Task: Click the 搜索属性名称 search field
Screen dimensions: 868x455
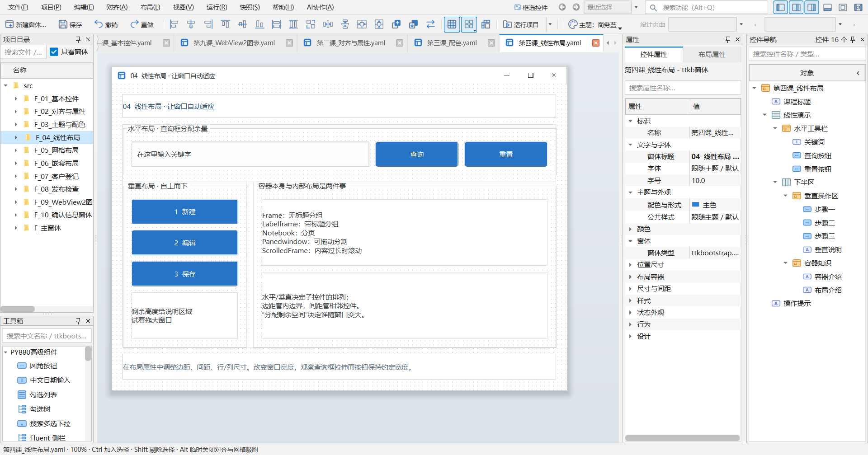Action: pos(683,88)
